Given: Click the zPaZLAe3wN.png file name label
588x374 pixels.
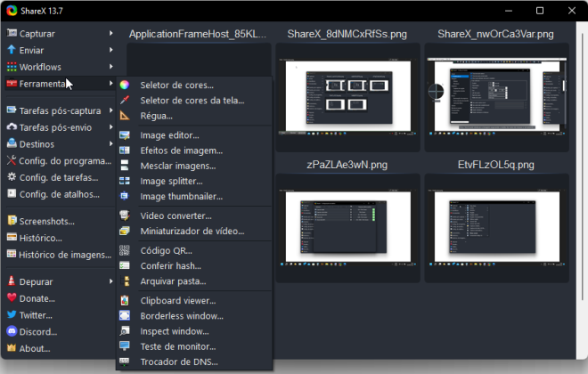Looking at the screenshot, I should tap(347, 165).
